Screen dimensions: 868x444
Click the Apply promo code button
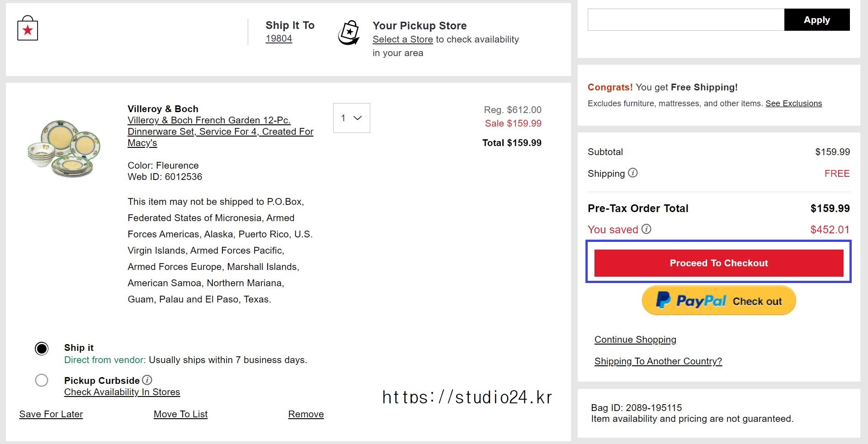pos(817,20)
